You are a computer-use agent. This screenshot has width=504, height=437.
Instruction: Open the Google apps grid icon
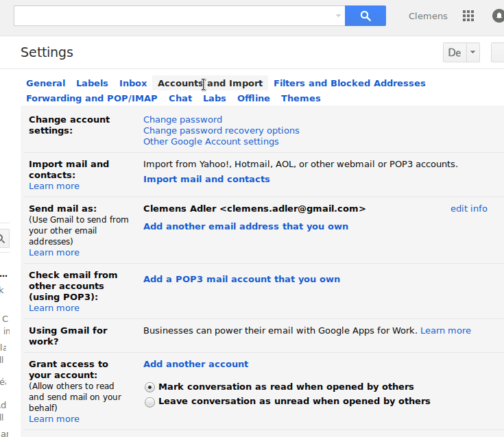pos(468,16)
